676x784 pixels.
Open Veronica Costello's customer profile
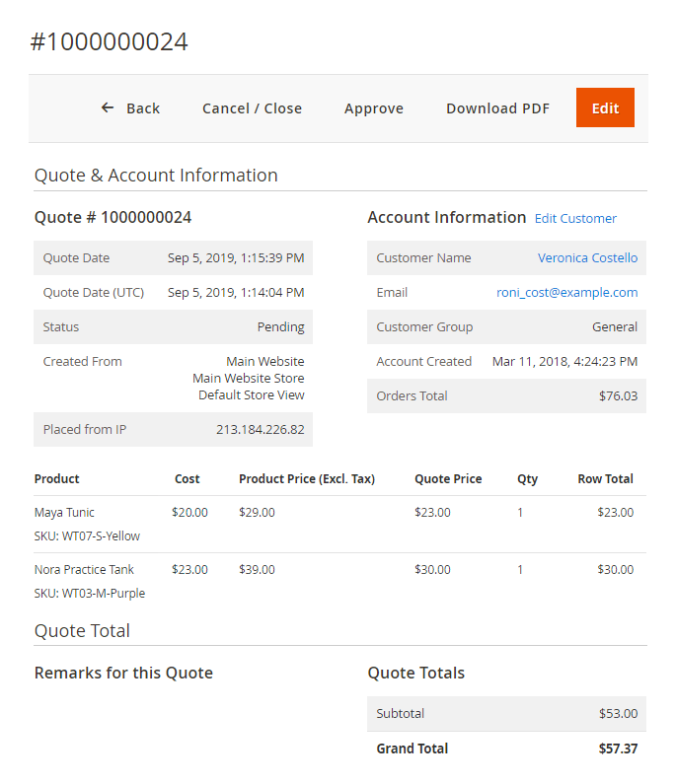[587, 258]
